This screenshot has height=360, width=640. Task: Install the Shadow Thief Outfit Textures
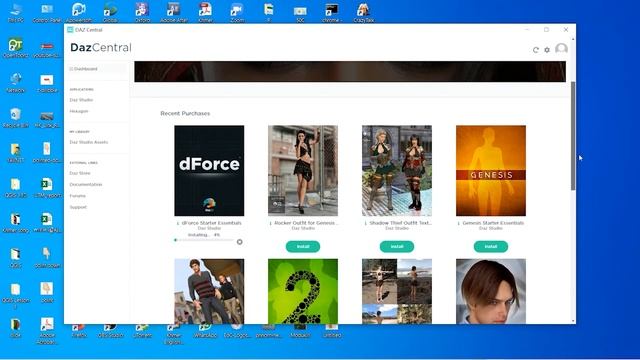397,247
